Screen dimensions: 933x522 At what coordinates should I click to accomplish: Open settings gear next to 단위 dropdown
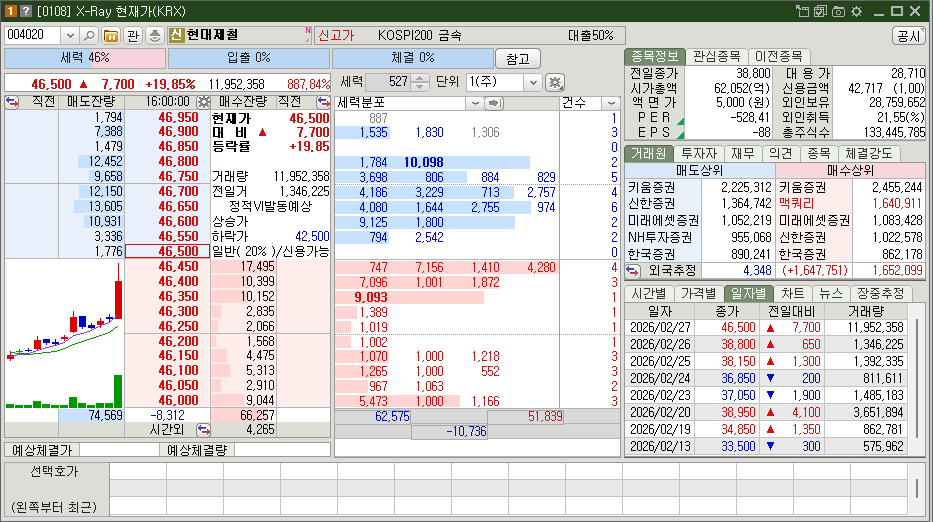[555, 82]
